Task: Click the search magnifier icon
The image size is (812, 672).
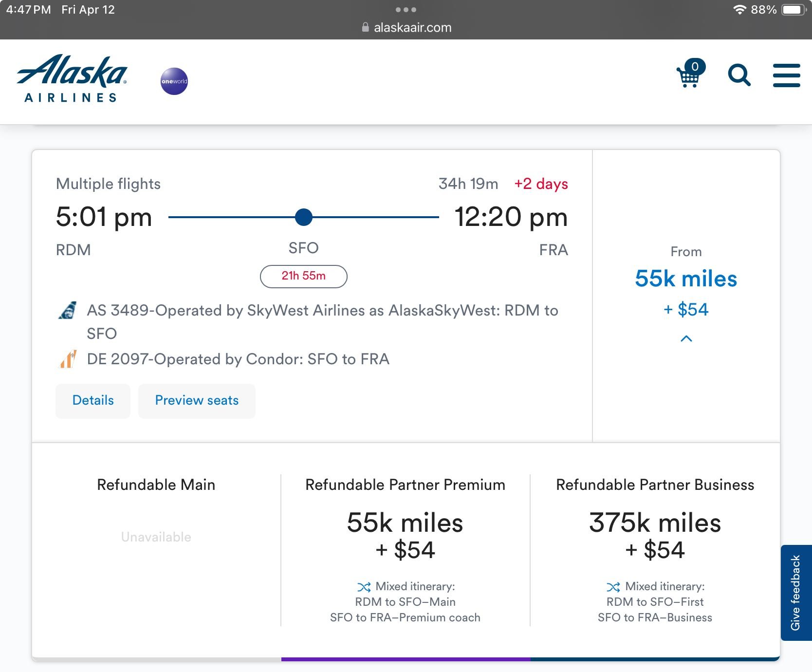Action: point(738,75)
